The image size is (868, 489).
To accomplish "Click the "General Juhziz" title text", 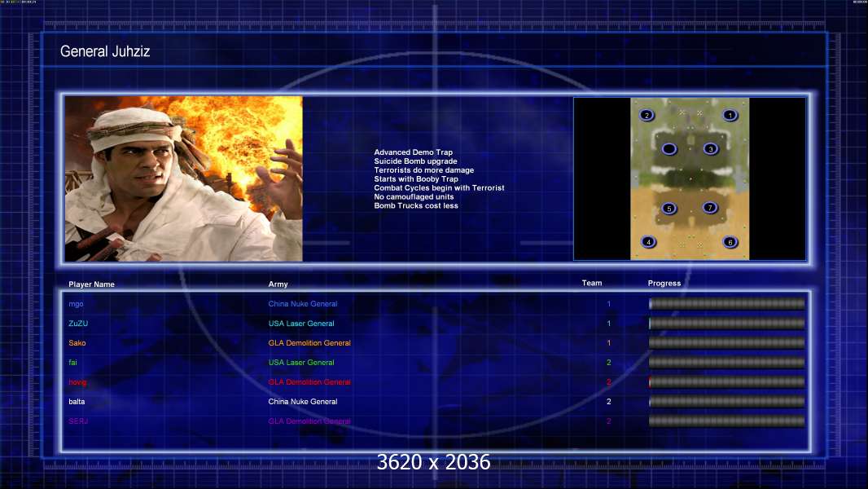I will (105, 51).
